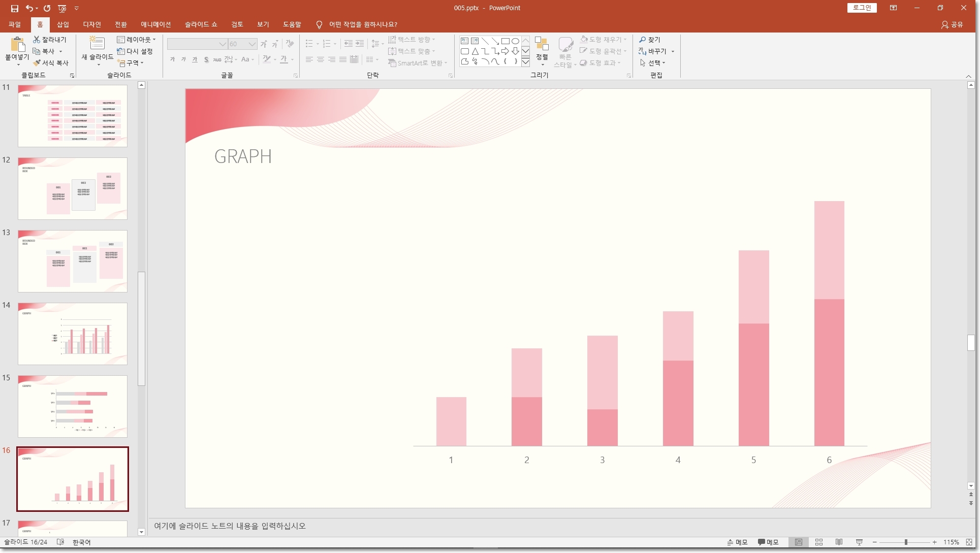Open the Copy (복사) dropdown arrow

tap(60, 51)
